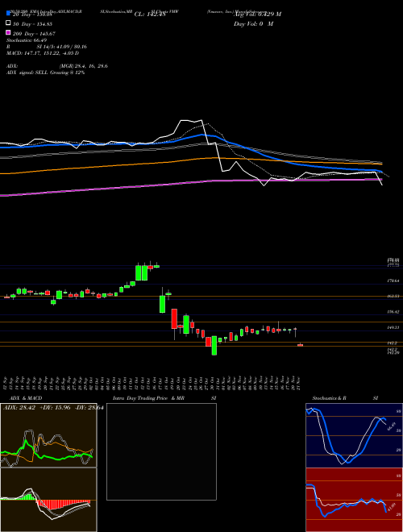Click 'ADX: 28.42 +DY: 15.96 -DY: 28.64' readout
Screen dimensions: 403x532
pyautogui.click(x=53, y=407)
